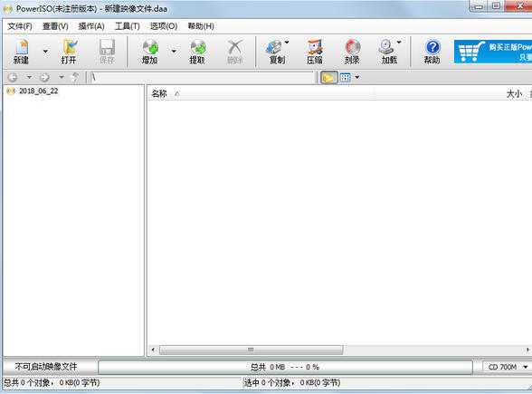
Task: Launch the 压缩 (Compress) tool
Action: click(315, 52)
